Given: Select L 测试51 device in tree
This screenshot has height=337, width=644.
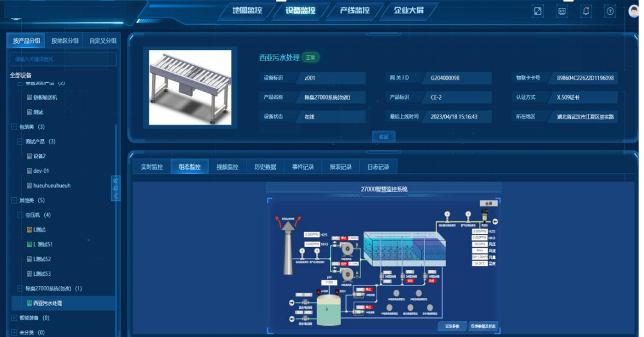Looking at the screenshot, I should (43, 245).
